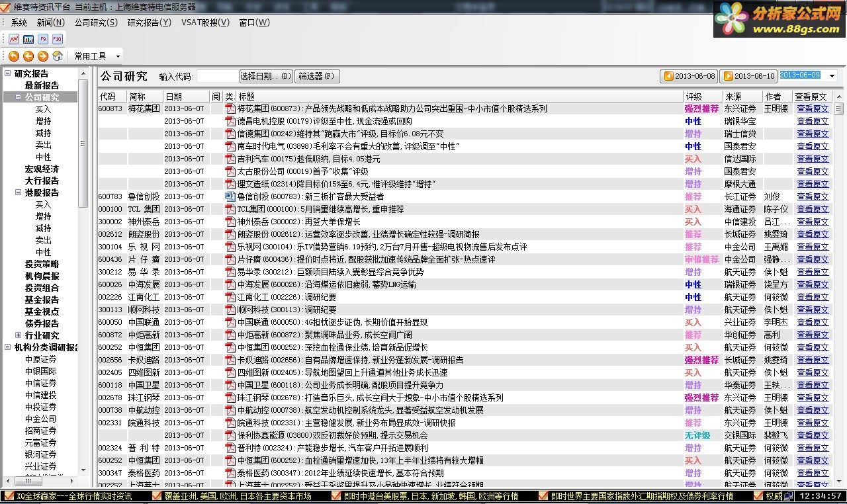Sort by the 评级 column header
The image size is (847, 504).
point(703,97)
